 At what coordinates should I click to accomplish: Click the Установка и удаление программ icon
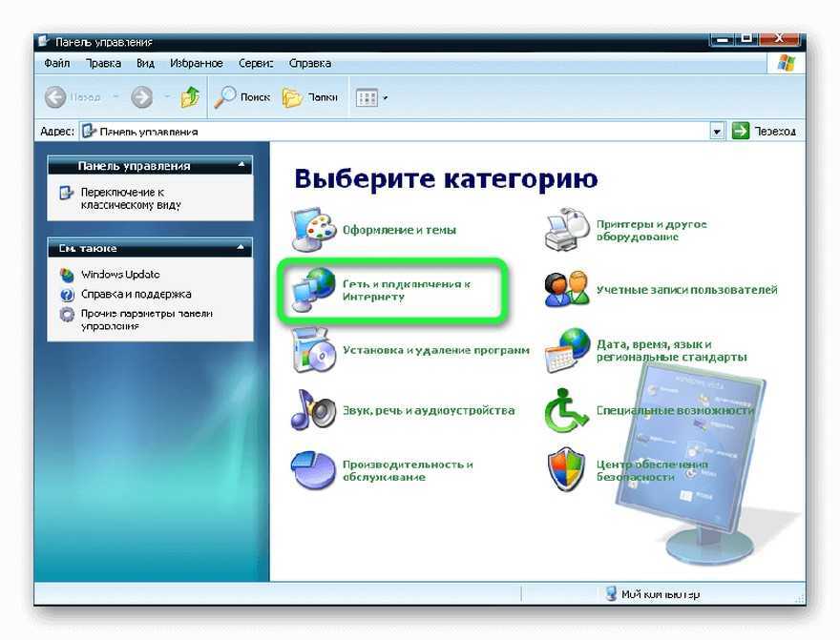point(314,351)
